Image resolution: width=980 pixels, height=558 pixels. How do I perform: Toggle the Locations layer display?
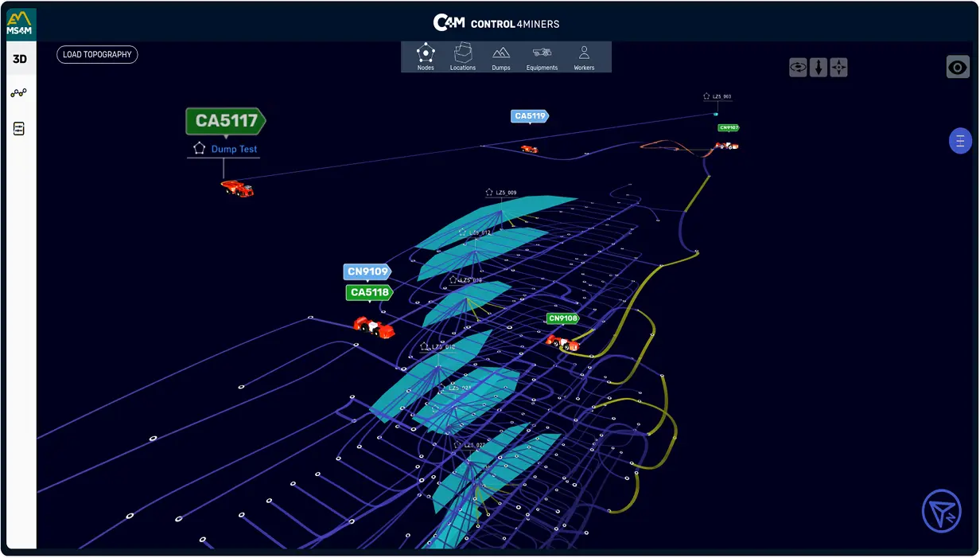point(462,57)
